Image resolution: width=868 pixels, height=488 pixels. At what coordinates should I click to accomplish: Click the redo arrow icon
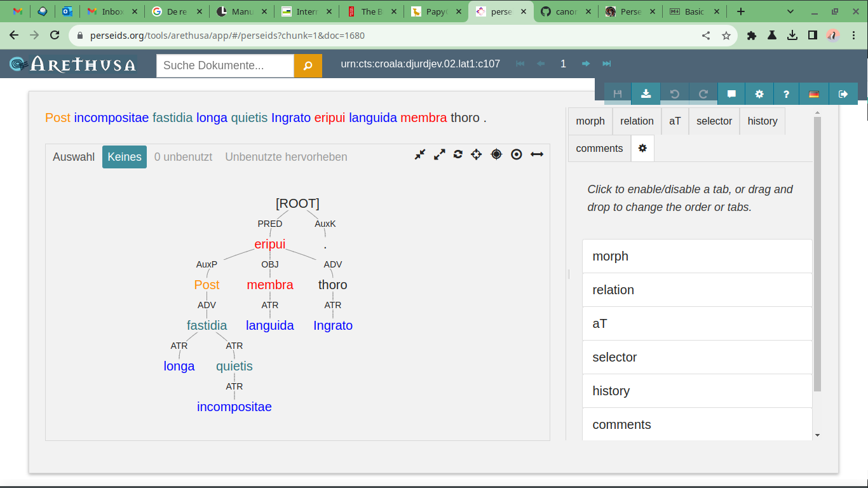point(703,94)
